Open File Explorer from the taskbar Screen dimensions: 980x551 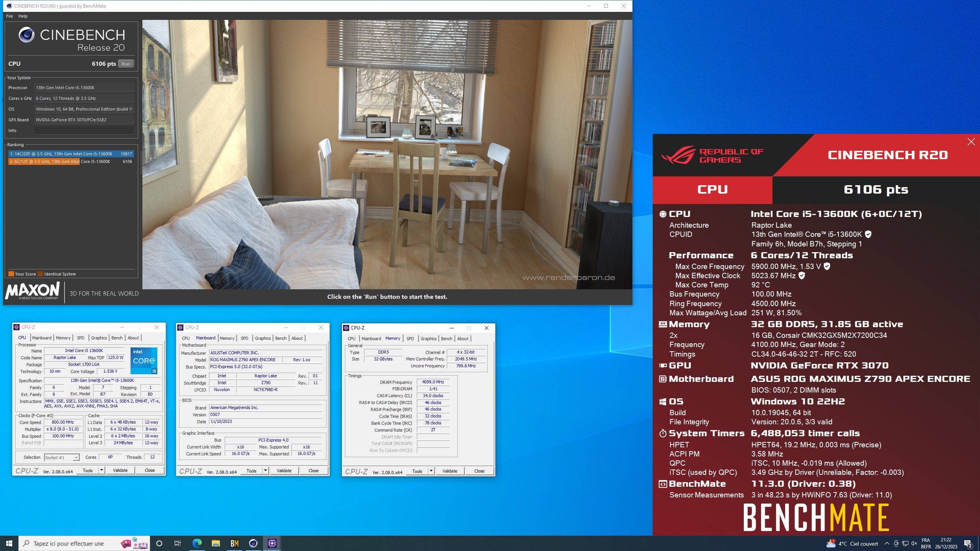coord(216,543)
